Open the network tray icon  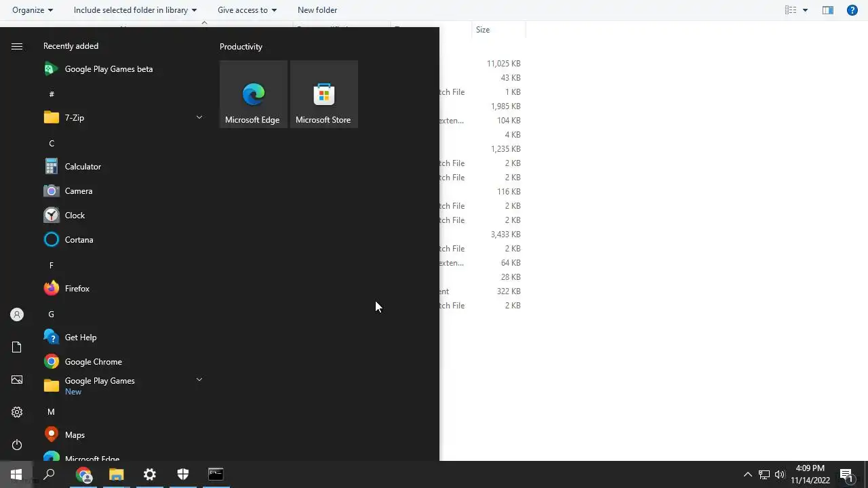click(764, 474)
